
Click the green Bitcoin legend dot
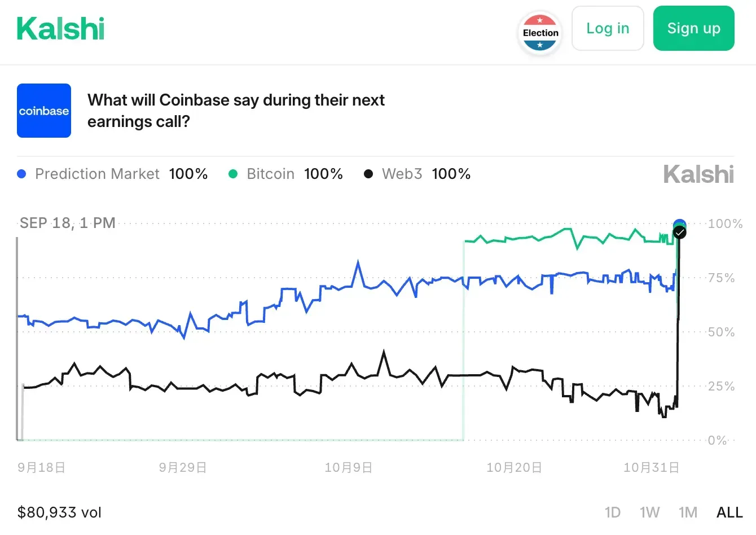(233, 174)
